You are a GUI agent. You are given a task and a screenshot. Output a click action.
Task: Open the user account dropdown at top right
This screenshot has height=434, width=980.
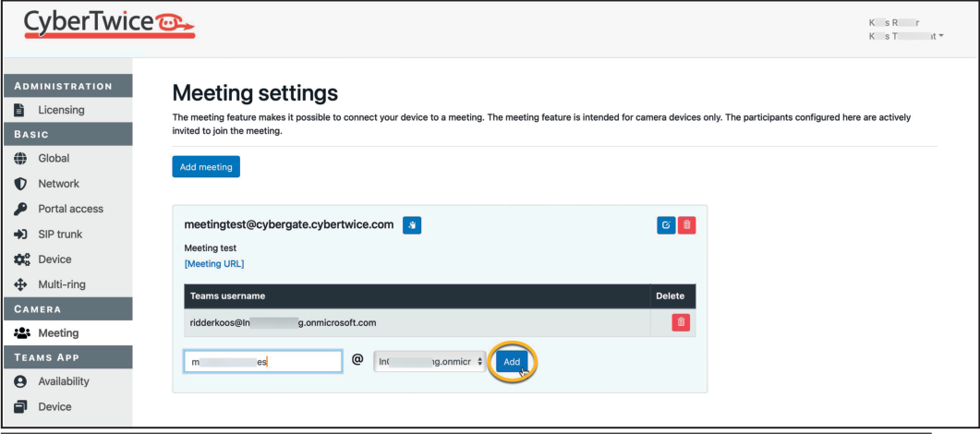pos(906,37)
